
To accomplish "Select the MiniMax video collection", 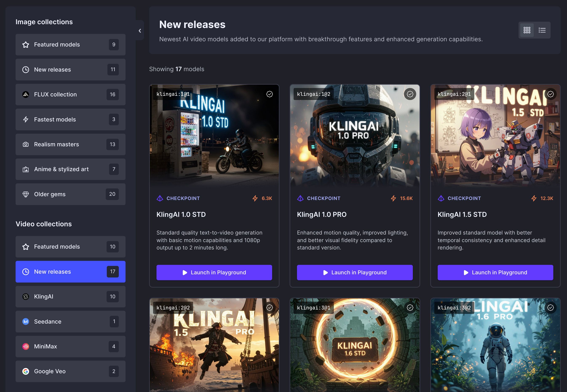I will [70, 346].
